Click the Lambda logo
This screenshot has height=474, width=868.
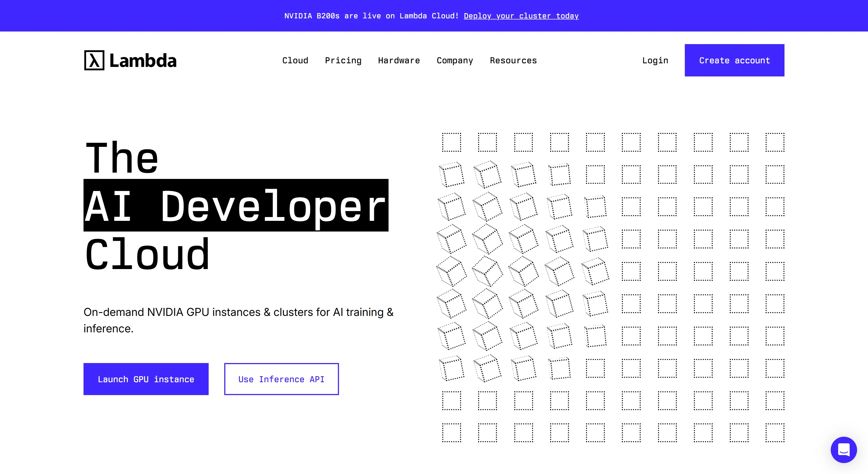click(x=130, y=60)
